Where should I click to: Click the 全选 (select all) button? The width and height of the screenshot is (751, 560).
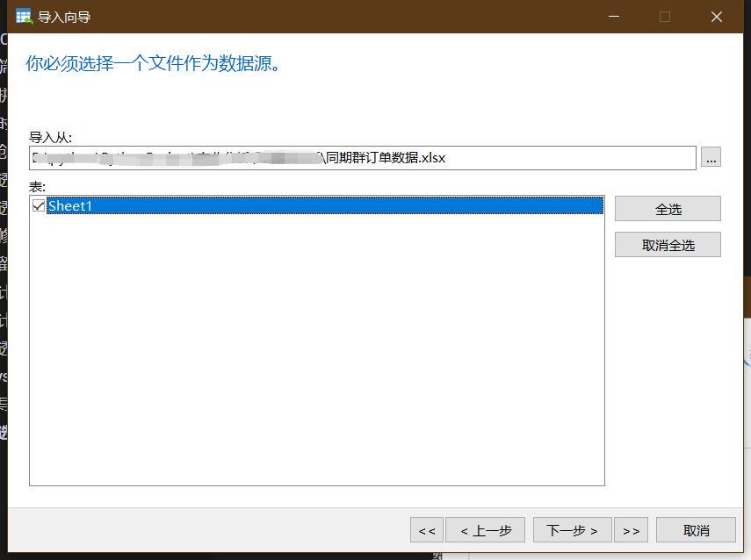click(668, 209)
